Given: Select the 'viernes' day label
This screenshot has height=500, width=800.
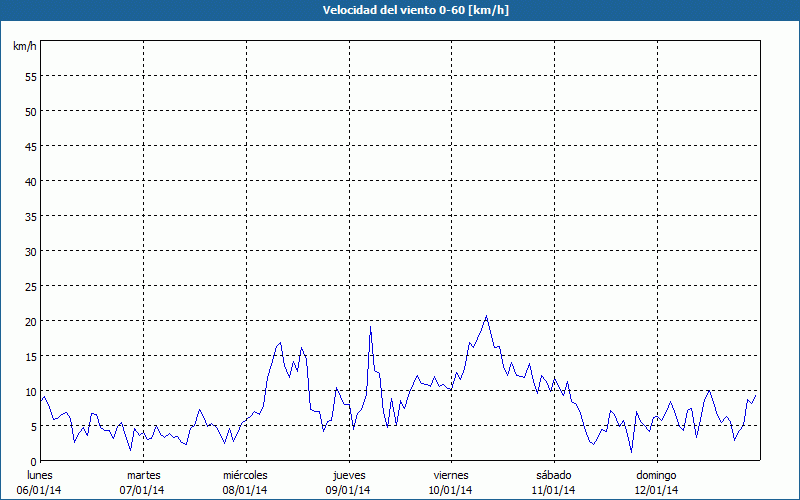Looking at the screenshot, I should click(450, 475).
